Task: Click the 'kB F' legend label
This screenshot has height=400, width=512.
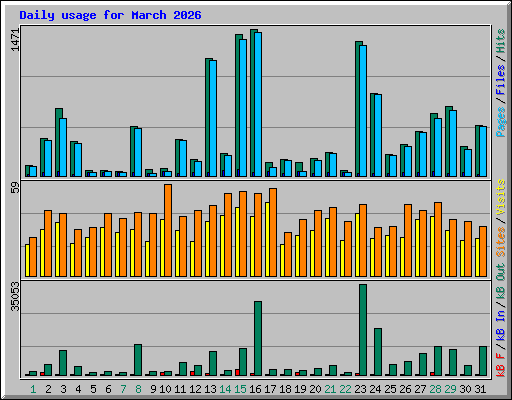Action: coord(500,365)
